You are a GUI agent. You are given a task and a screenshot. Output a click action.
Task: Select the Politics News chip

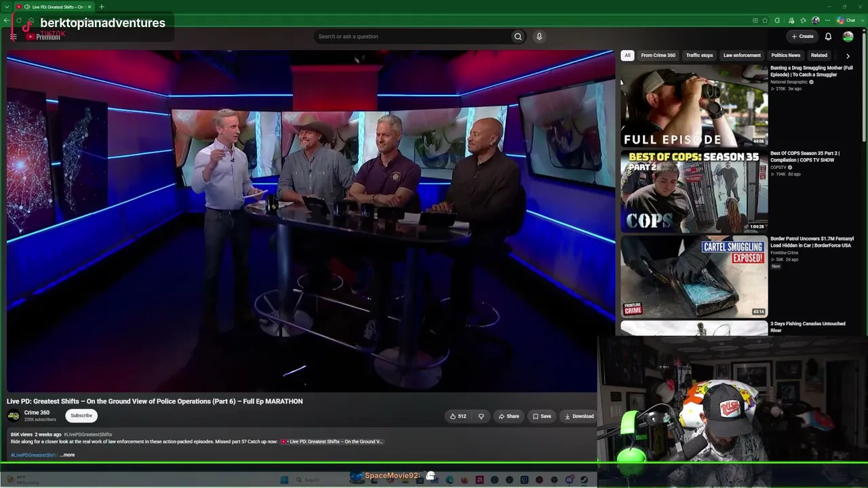[786, 56]
